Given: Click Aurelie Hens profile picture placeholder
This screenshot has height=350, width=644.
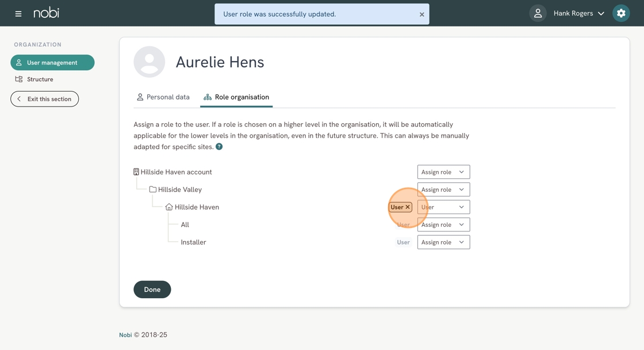Looking at the screenshot, I should (149, 62).
